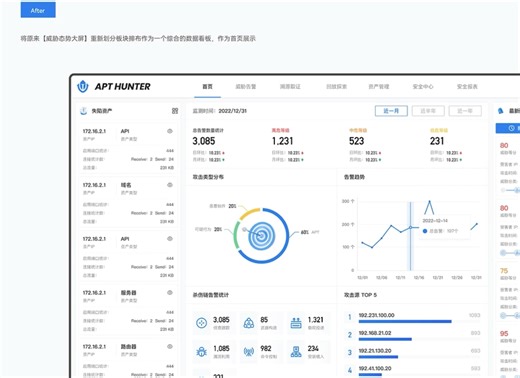Click the 2022/12/31 monitoring date
This screenshot has width=520, height=378.
[x=233, y=111]
